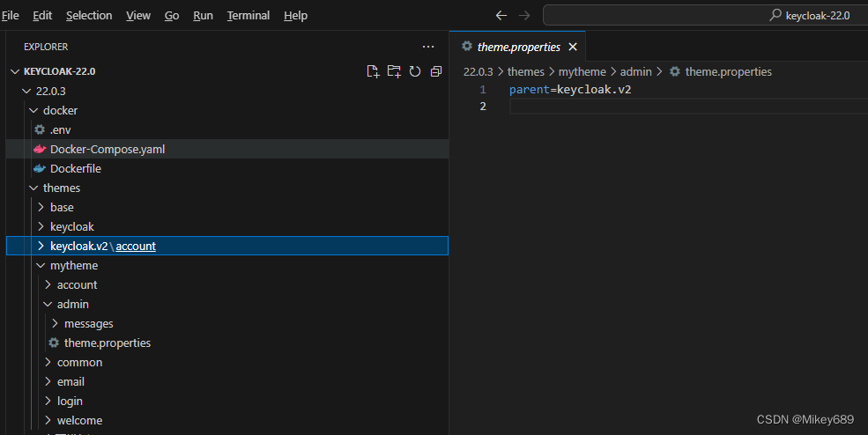Open the Selection menu
This screenshot has height=435, width=868.
[x=89, y=16]
